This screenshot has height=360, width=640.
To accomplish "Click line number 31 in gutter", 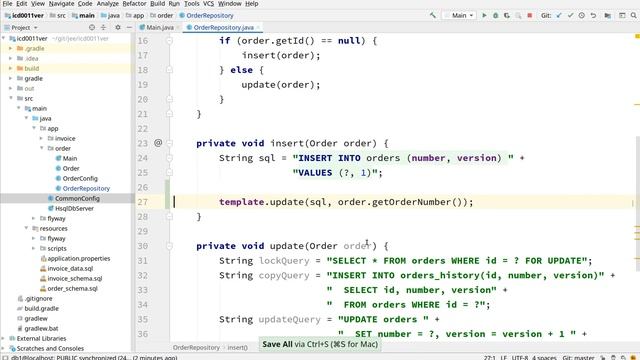I will click(142, 260).
